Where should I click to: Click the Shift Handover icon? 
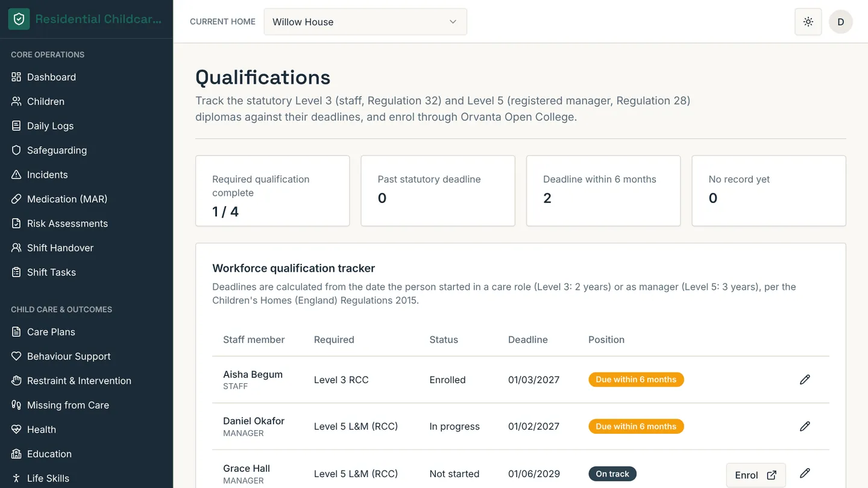point(16,248)
